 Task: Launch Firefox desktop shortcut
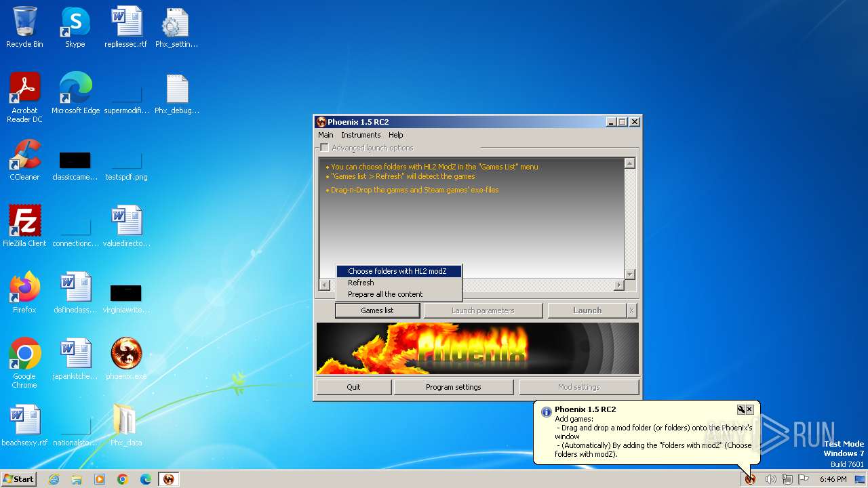[24, 293]
